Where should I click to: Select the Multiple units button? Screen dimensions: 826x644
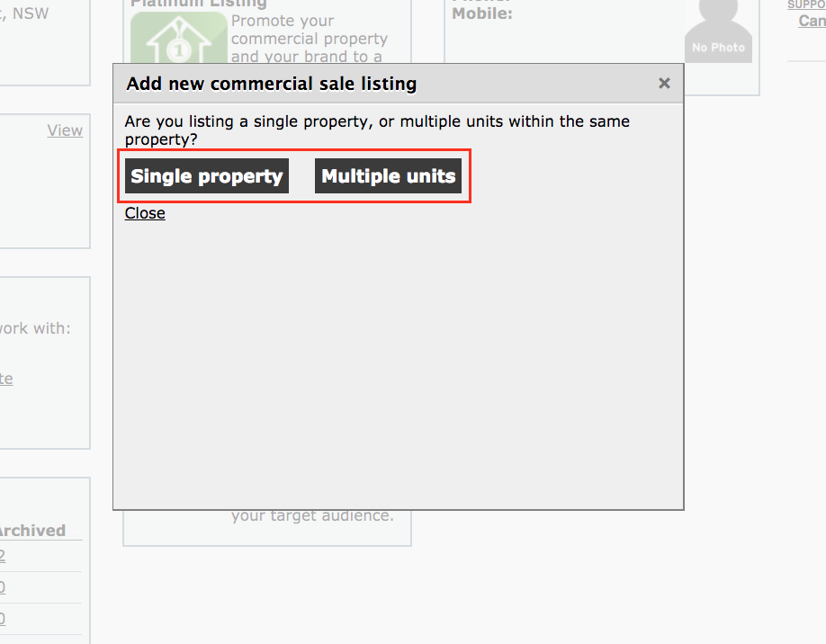click(x=388, y=176)
